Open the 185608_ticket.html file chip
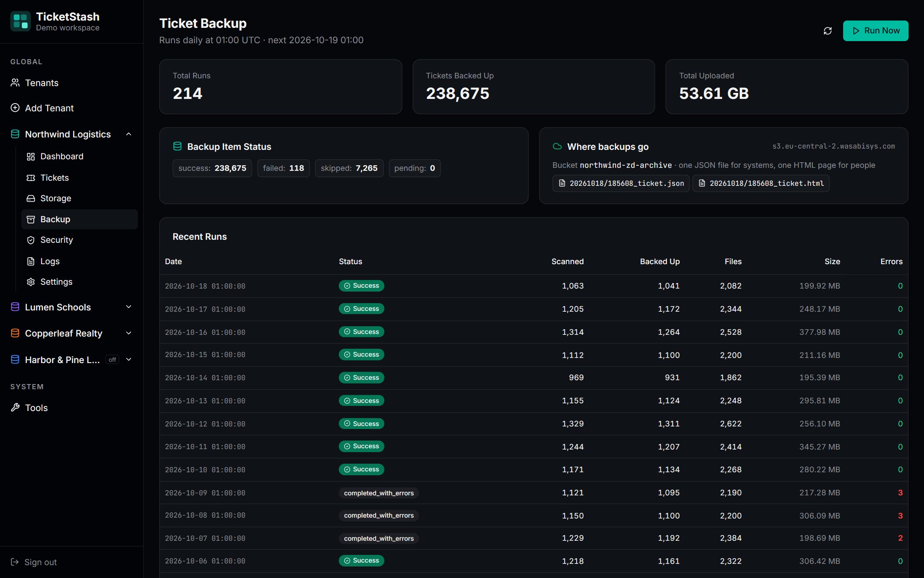Screen dimensions: 924x578 pos(761,183)
